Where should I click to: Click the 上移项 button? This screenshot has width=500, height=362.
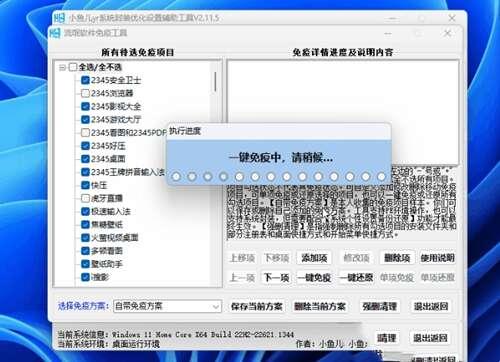[242, 258]
